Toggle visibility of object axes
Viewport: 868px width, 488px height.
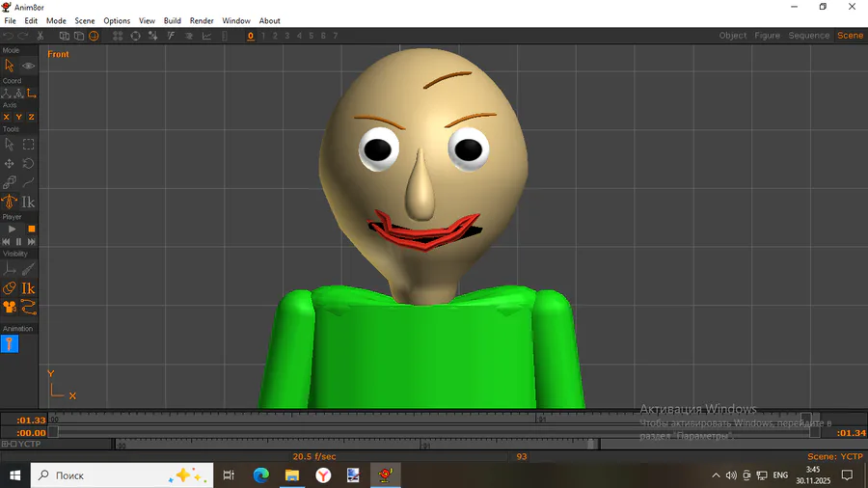(x=9, y=269)
